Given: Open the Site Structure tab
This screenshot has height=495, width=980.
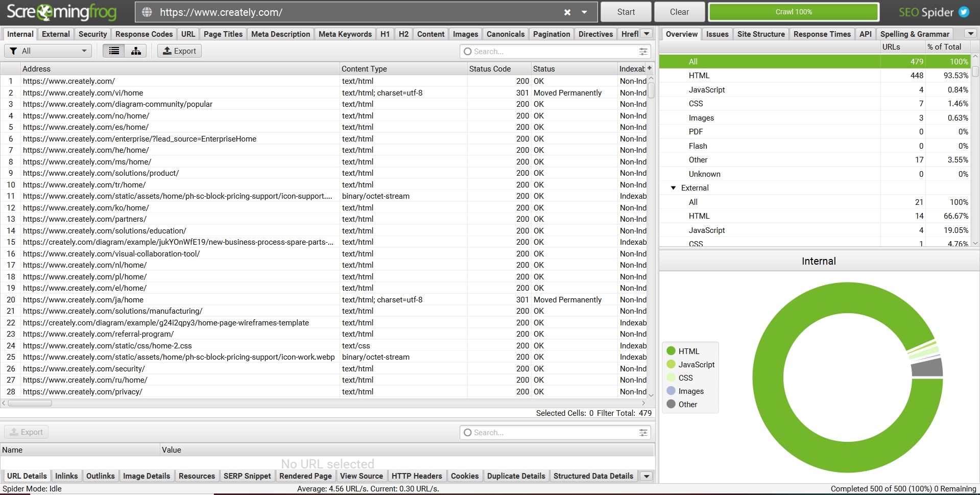Looking at the screenshot, I should tap(761, 34).
